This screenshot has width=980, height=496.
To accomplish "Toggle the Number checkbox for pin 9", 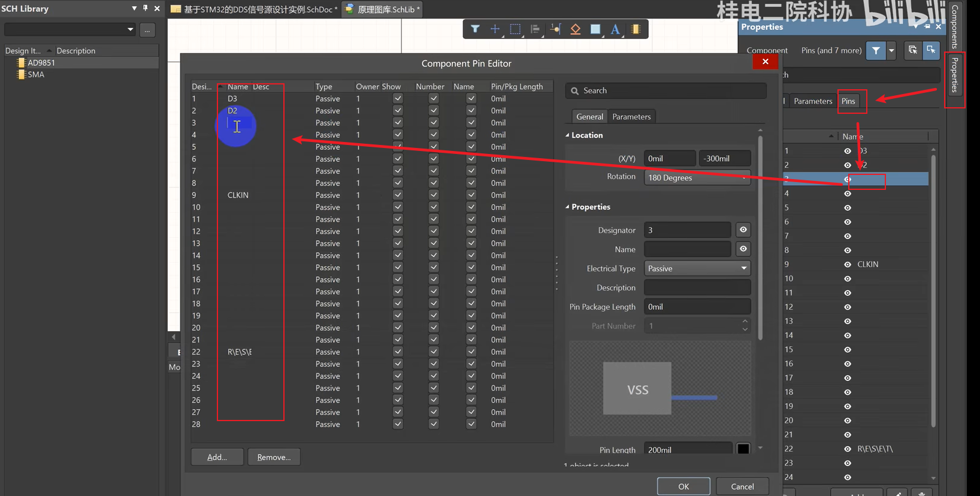I will click(x=434, y=195).
